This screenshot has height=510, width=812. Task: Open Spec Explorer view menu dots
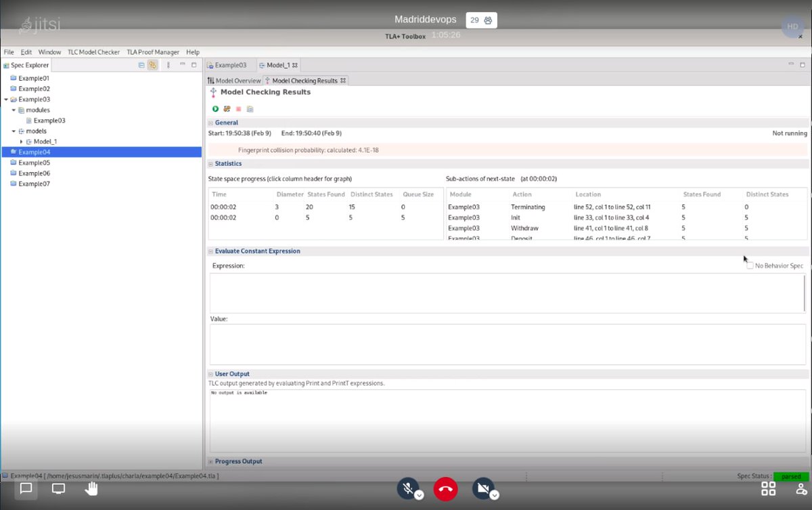pyautogui.click(x=168, y=65)
